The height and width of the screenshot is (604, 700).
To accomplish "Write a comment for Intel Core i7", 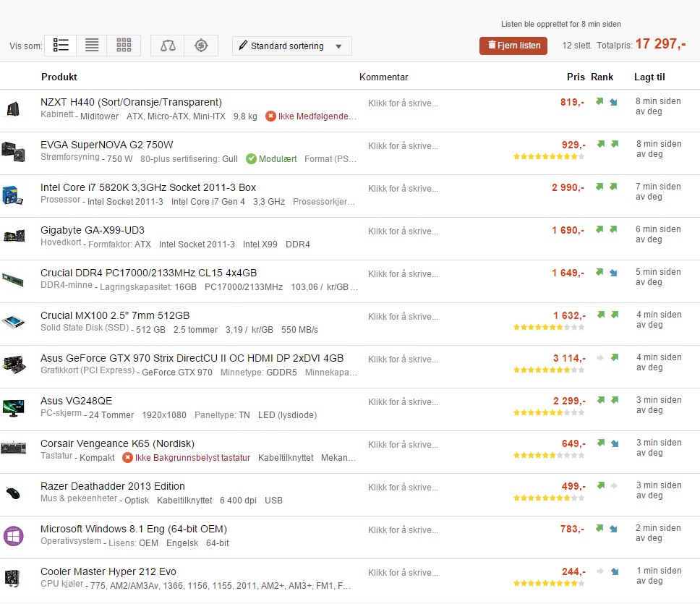I will pos(403,188).
